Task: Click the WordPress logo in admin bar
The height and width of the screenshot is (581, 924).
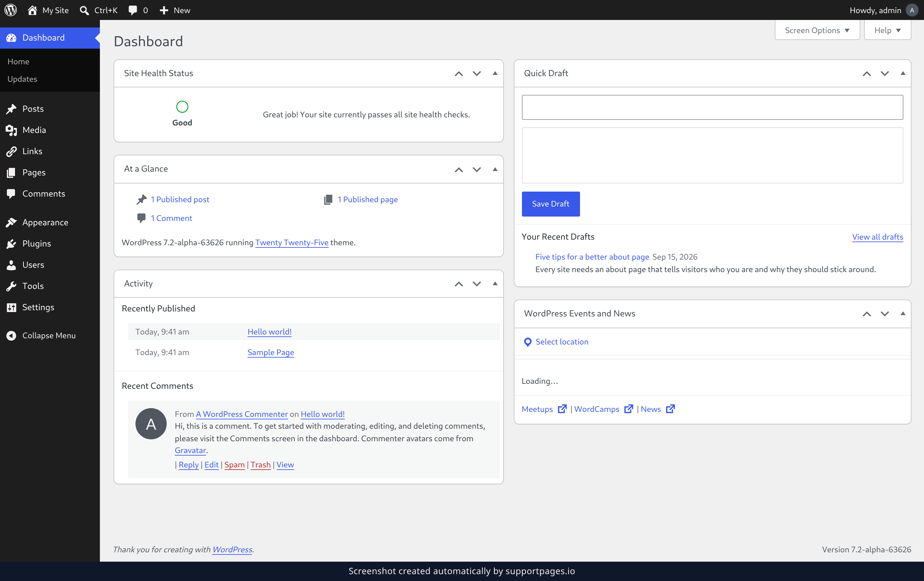Action: coord(11,10)
